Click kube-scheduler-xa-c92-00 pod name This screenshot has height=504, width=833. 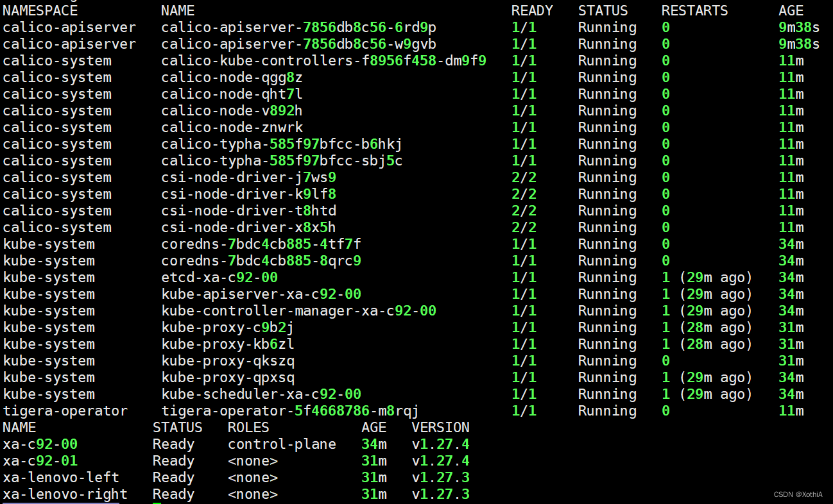(x=261, y=394)
